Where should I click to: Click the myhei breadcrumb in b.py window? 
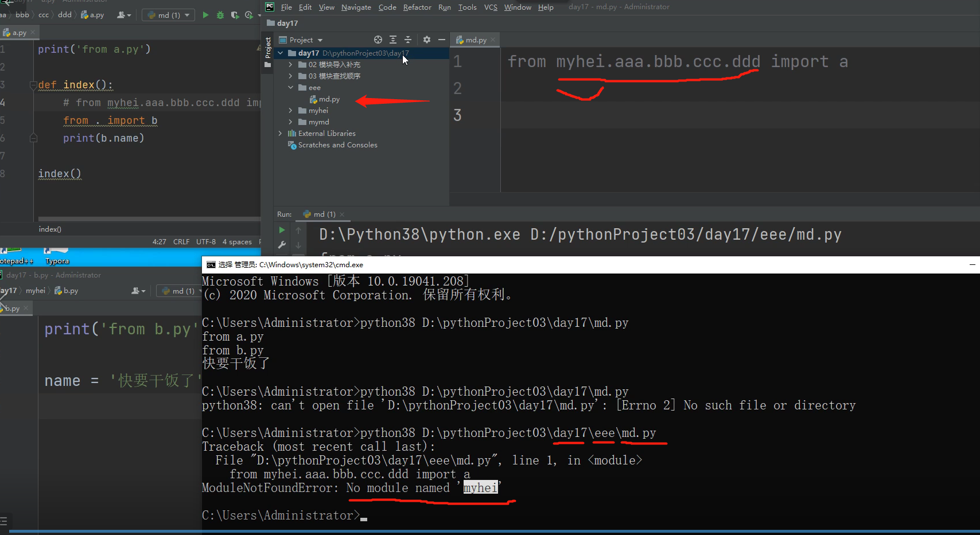pos(36,291)
